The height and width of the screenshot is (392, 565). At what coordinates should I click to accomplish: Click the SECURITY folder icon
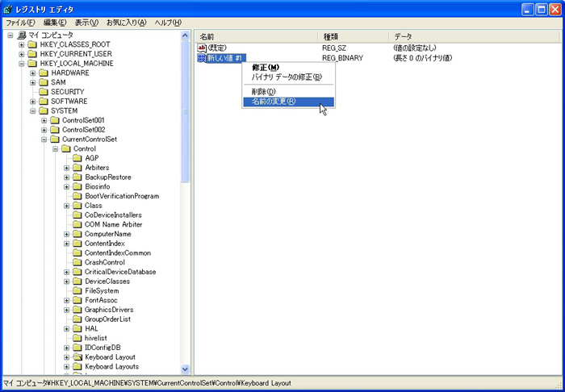point(44,92)
